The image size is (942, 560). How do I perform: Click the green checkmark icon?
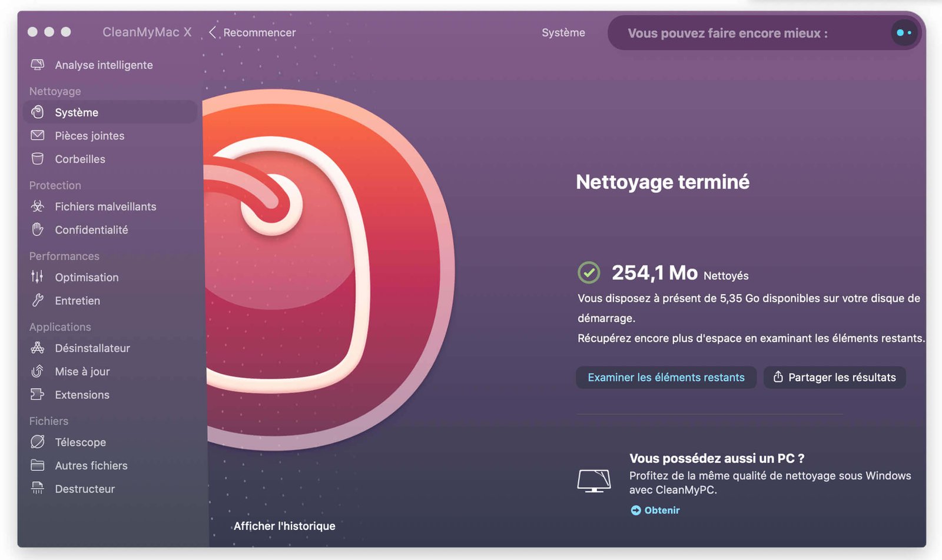pyautogui.click(x=589, y=272)
